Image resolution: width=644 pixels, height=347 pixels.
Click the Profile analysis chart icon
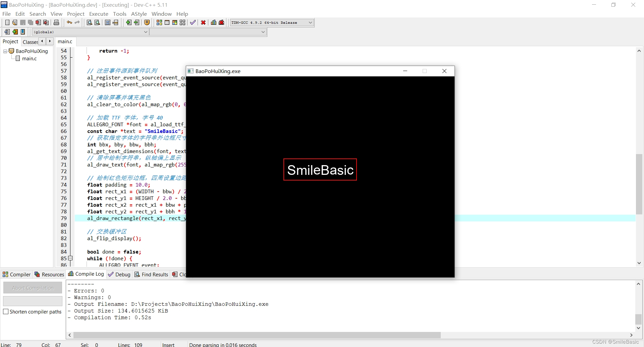(x=214, y=22)
